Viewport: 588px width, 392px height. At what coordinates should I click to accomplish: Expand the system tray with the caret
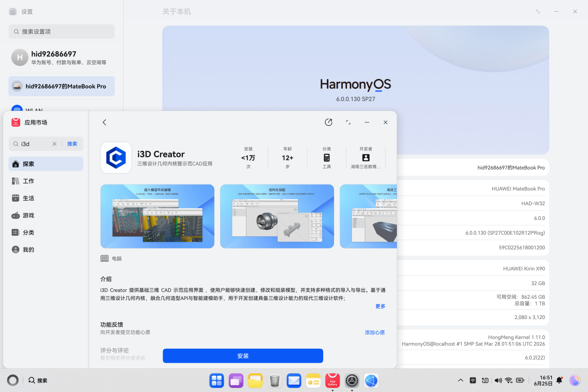pos(461,380)
